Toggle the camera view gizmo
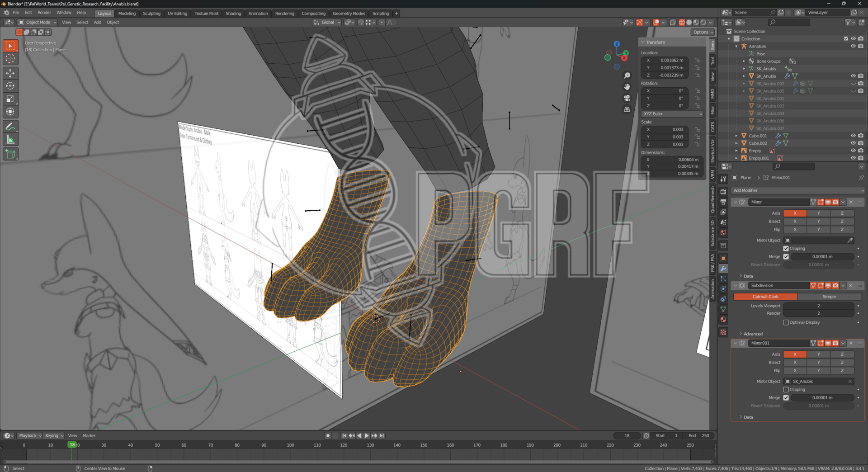The width and height of the screenshot is (868, 472). pos(627,98)
